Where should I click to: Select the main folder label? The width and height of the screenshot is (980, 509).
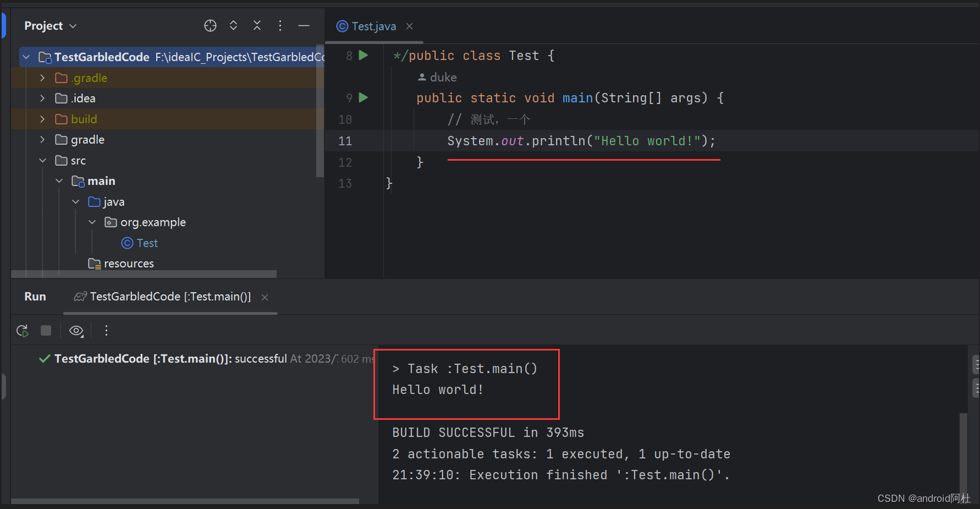click(x=101, y=181)
